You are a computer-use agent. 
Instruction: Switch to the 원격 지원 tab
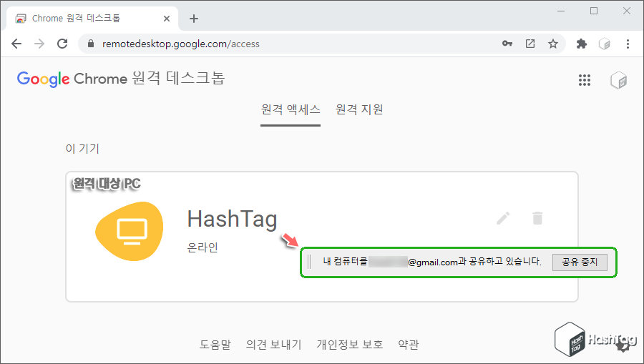click(359, 110)
